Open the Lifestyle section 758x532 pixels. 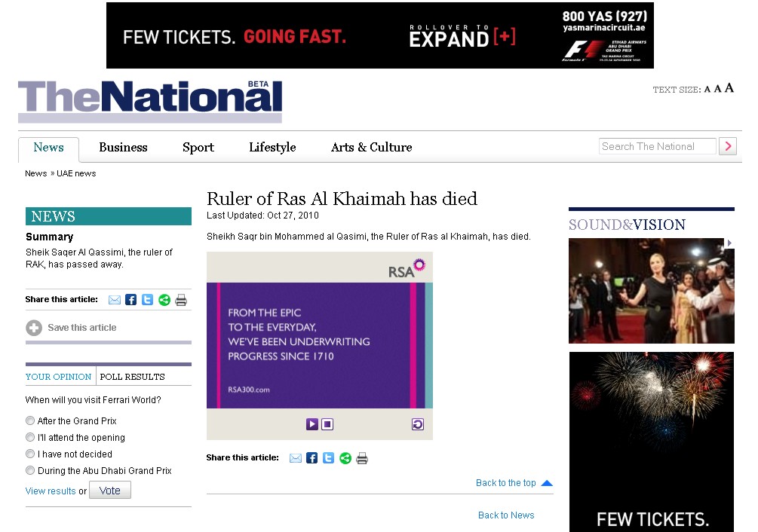(272, 147)
